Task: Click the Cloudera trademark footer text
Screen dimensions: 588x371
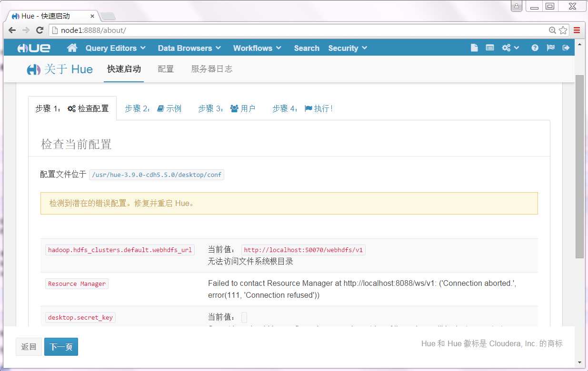Action: [x=492, y=343]
